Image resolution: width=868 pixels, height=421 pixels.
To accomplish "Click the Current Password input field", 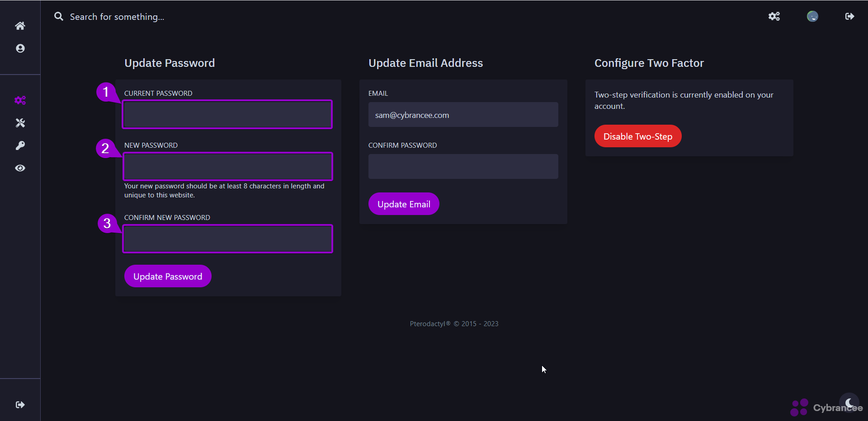I will click(x=227, y=114).
